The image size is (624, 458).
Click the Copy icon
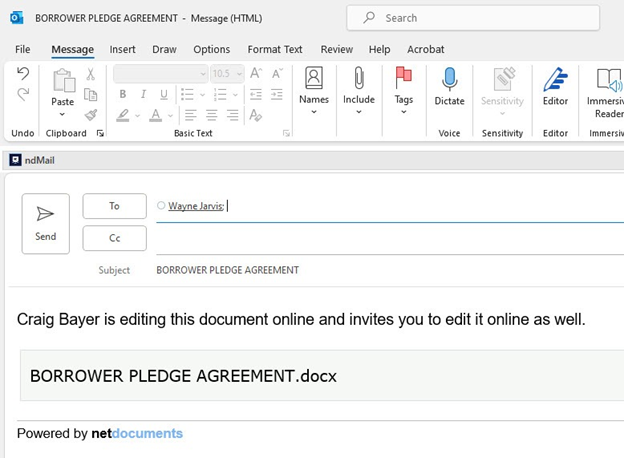[x=91, y=95]
